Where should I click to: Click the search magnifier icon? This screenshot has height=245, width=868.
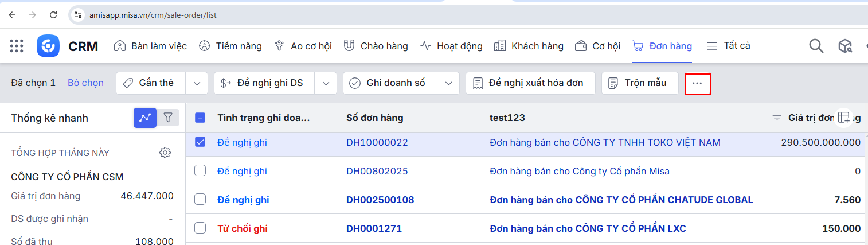click(816, 46)
